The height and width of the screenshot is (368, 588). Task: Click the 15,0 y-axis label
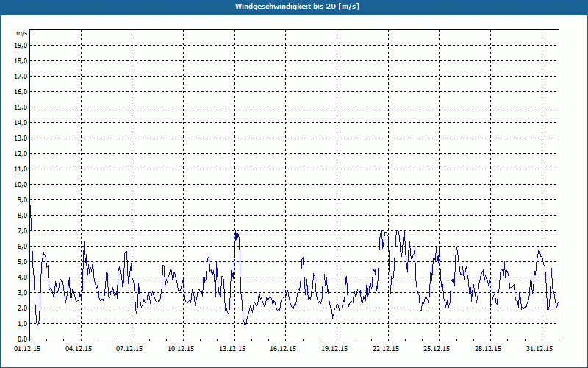(x=21, y=107)
